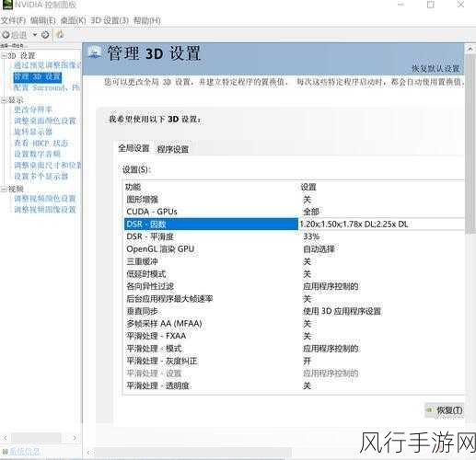This screenshot has height=460, width=476.
Task: Select the 各向异性过滤 row
Action: tap(294, 286)
